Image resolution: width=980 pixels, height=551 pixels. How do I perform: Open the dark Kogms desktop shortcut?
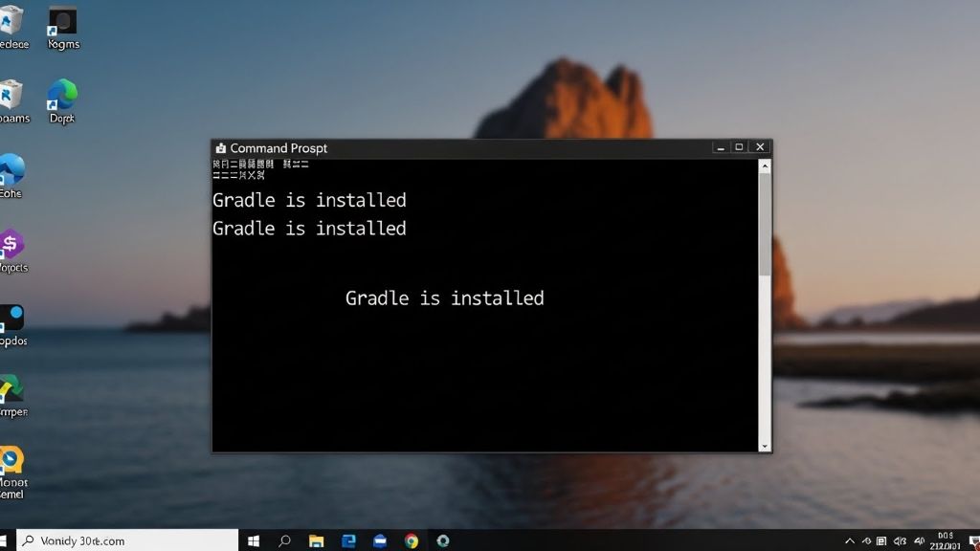tap(63, 21)
